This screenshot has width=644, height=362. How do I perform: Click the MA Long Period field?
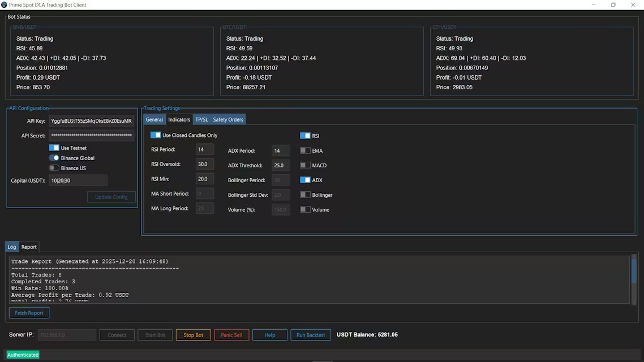[204, 209]
